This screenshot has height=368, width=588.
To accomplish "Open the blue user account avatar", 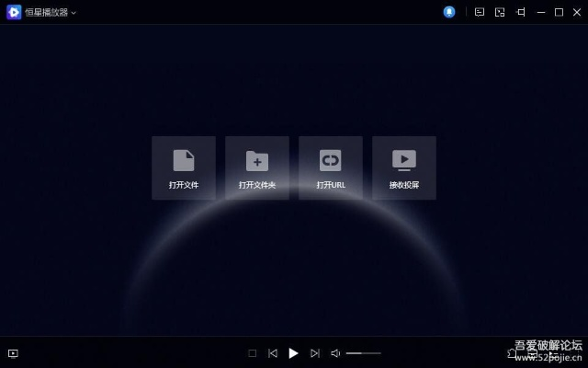I will [x=449, y=12].
